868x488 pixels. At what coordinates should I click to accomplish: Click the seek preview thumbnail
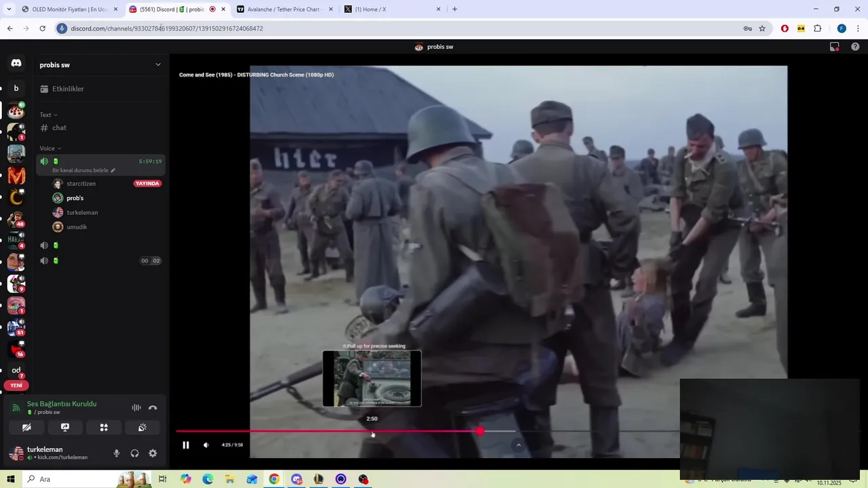click(x=372, y=379)
